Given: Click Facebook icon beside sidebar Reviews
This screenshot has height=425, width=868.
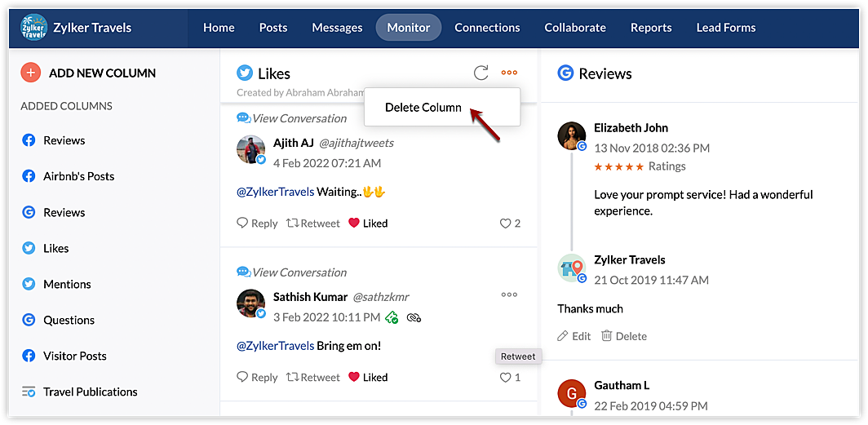Looking at the screenshot, I should pyautogui.click(x=29, y=140).
